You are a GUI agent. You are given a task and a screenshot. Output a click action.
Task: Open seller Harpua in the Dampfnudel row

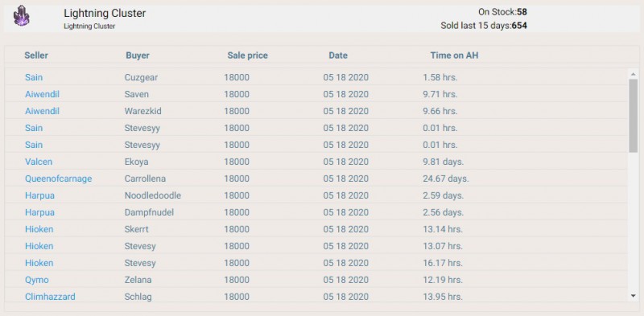pos(39,212)
